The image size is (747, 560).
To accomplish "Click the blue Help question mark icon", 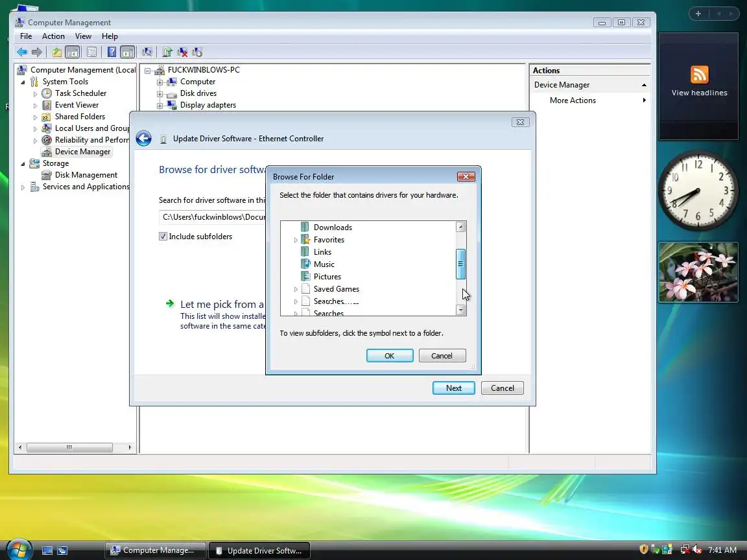I will tap(112, 52).
